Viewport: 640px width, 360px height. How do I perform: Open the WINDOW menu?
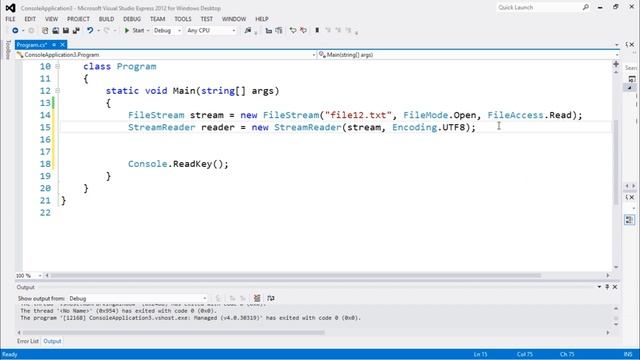pos(234,19)
